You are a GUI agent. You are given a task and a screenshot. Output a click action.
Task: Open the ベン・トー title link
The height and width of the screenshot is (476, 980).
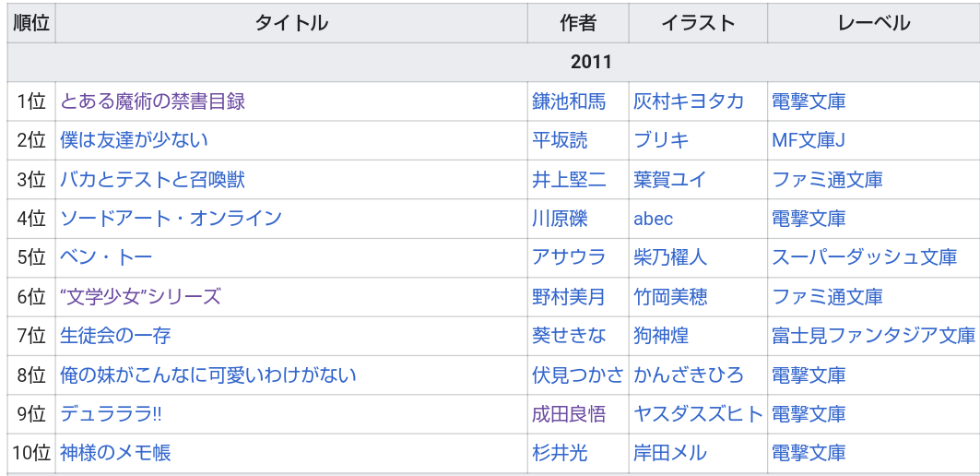pos(107,257)
